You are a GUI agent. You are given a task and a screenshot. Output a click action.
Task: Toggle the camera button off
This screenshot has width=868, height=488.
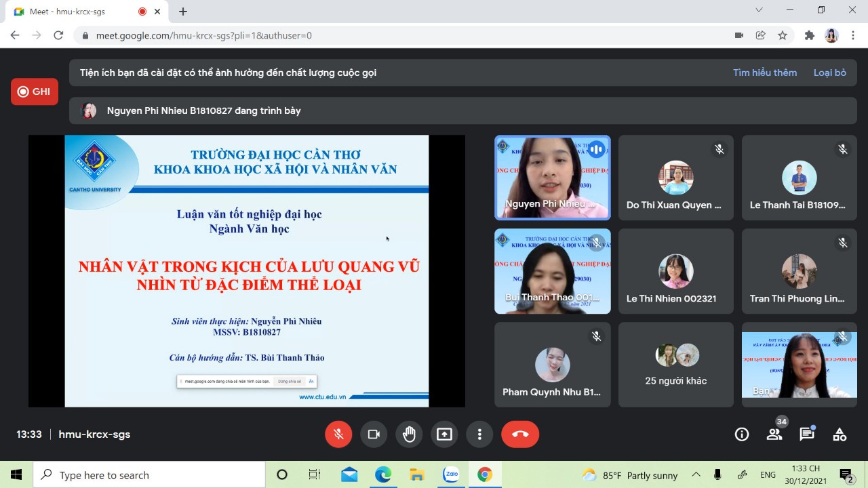click(x=374, y=434)
